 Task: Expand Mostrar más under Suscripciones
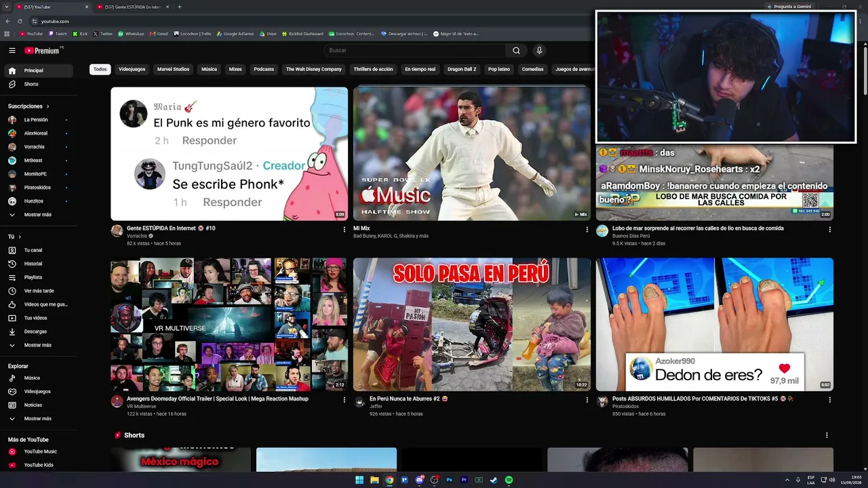(37, 215)
